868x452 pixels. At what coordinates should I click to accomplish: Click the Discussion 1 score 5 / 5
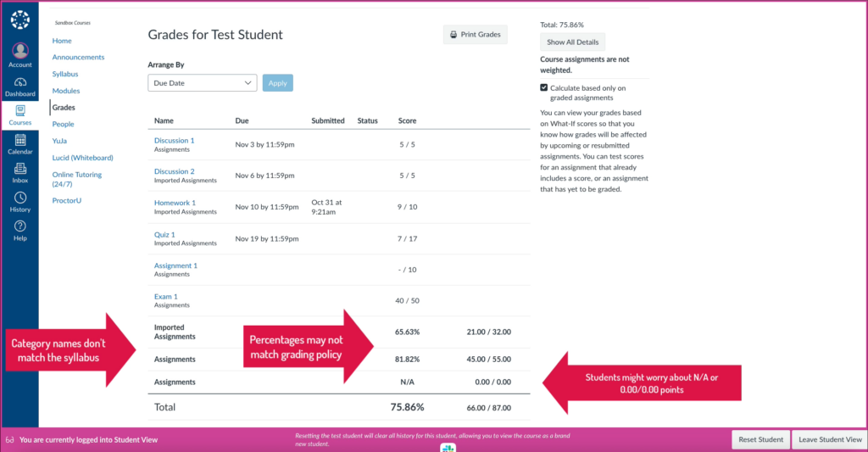[x=407, y=144]
